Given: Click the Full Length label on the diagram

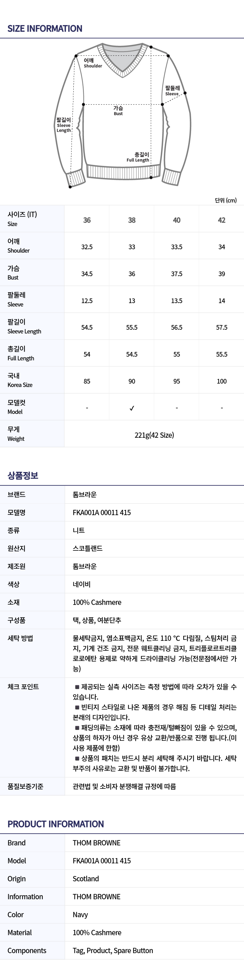Looking at the screenshot, I should pos(138,157).
